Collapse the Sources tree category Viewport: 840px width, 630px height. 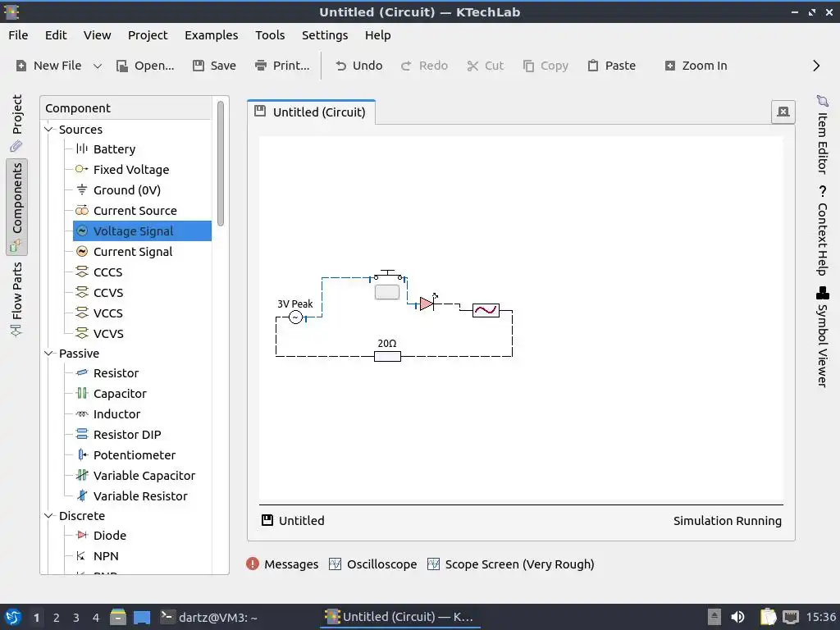click(x=48, y=129)
